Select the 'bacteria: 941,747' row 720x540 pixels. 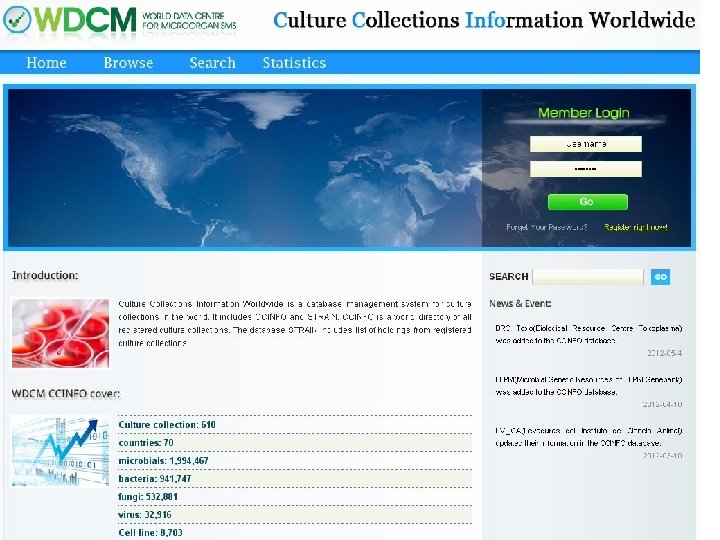[x=295, y=478]
